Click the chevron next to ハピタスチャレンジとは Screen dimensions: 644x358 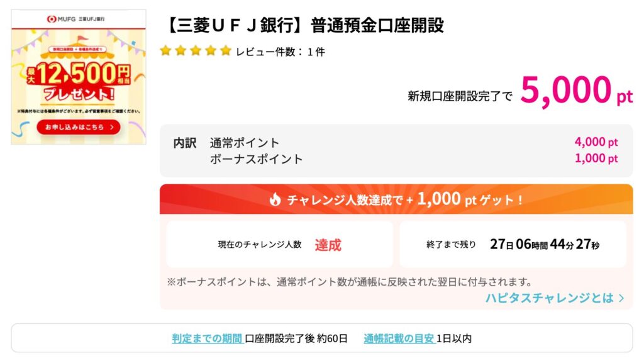pyautogui.click(x=621, y=298)
